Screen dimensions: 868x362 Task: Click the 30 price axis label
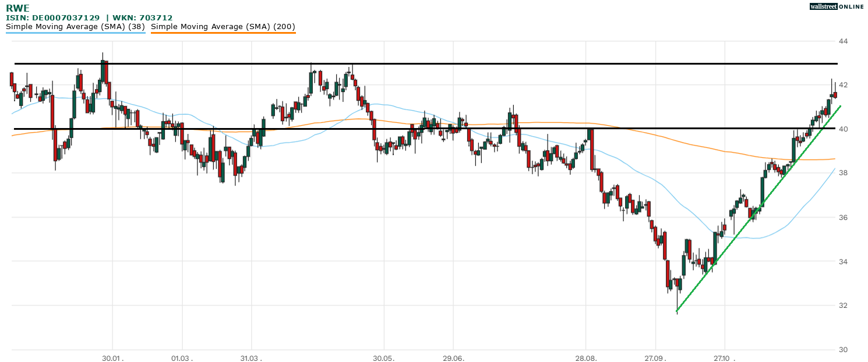pyautogui.click(x=843, y=350)
